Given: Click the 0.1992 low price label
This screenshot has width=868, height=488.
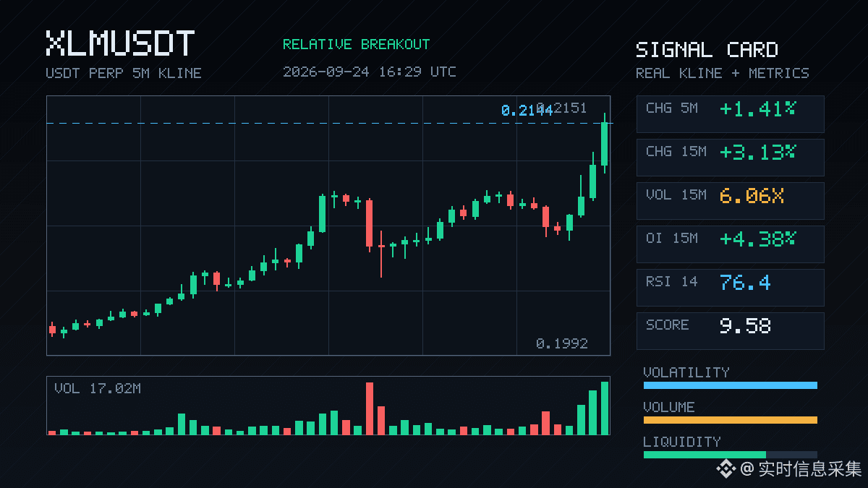Looking at the screenshot, I should point(562,343).
